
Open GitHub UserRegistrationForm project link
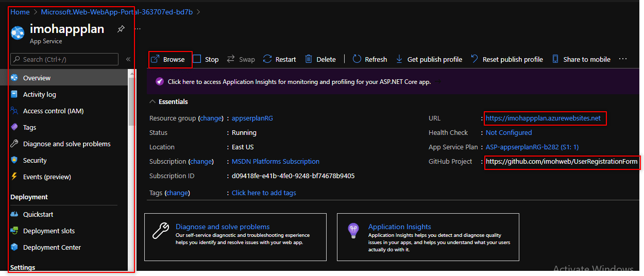tap(562, 161)
